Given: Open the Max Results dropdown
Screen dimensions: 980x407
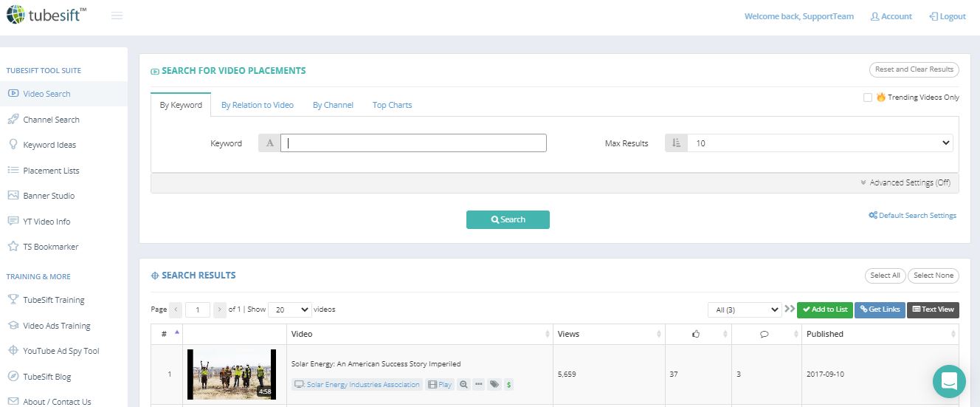Looking at the screenshot, I should coord(819,143).
